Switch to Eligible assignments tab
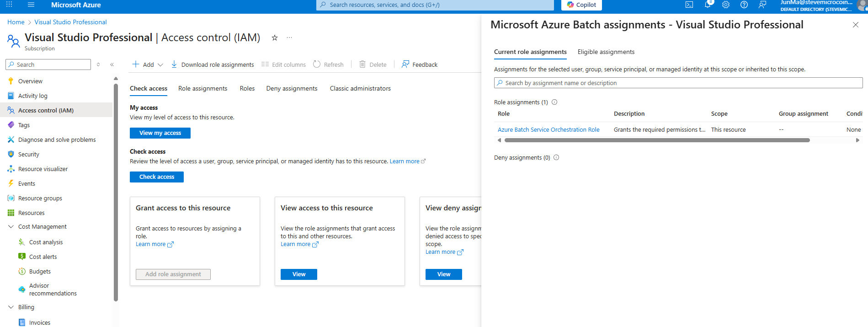 click(606, 52)
